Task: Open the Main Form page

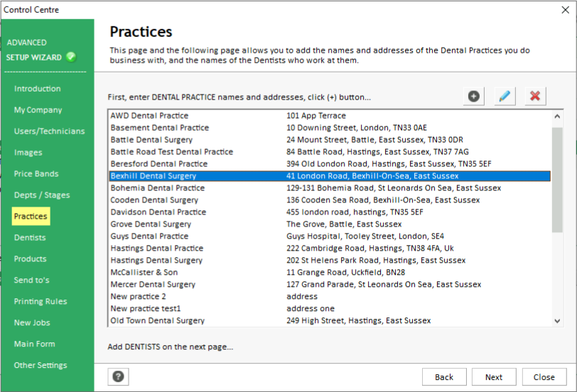Action: 34,344
